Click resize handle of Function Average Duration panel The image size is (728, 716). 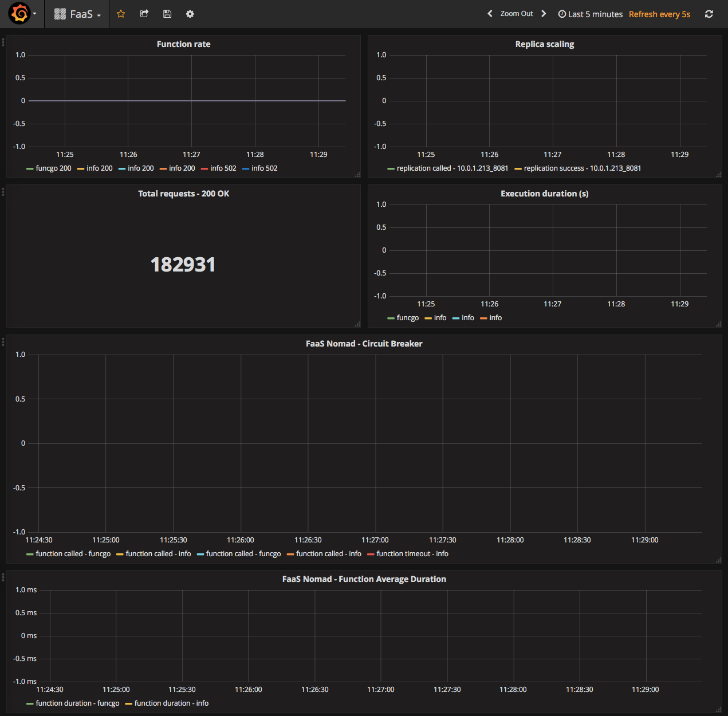(719, 709)
